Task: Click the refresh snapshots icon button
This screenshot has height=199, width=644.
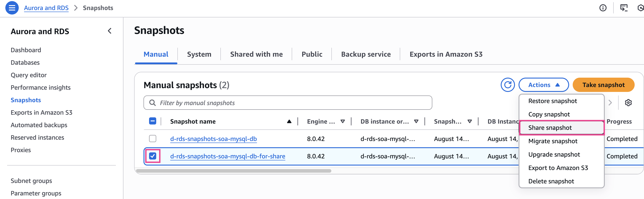Action: point(507,85)
